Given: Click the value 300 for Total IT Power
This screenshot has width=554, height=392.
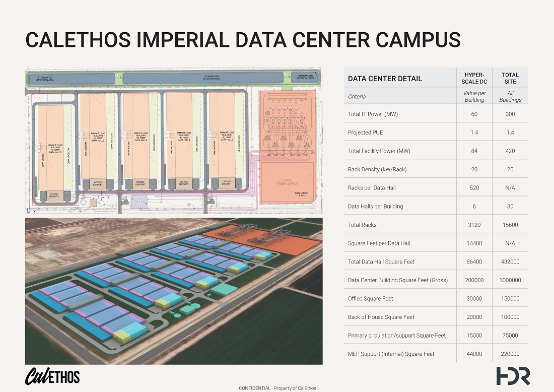Looking at the screenshot, I should pos(510,114).
